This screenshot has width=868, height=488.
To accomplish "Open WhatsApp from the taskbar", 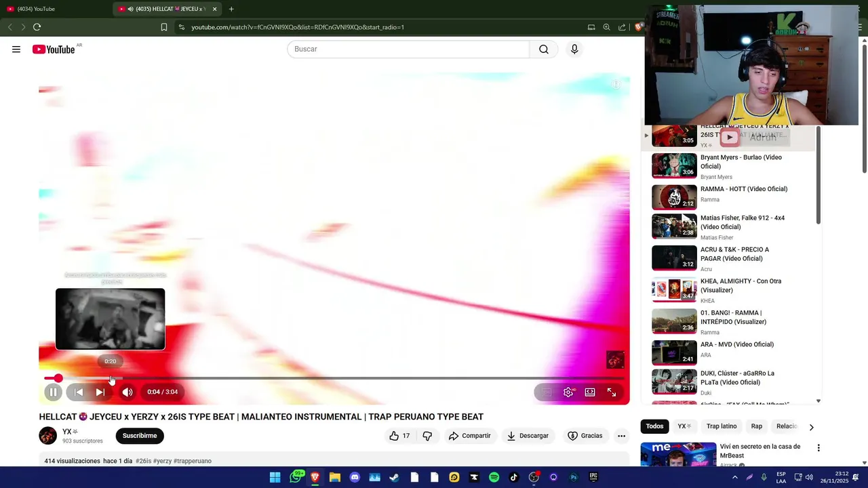I will 296,477.
